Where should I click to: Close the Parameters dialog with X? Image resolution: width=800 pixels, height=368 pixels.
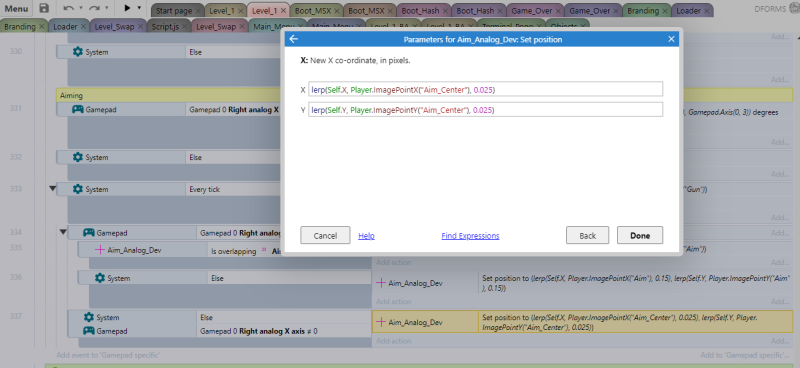671,39
